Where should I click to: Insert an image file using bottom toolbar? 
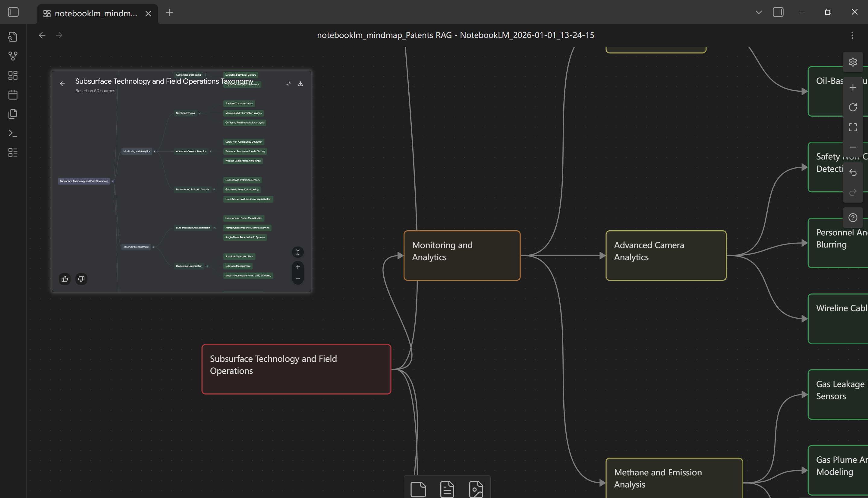(x=476, y=488)
